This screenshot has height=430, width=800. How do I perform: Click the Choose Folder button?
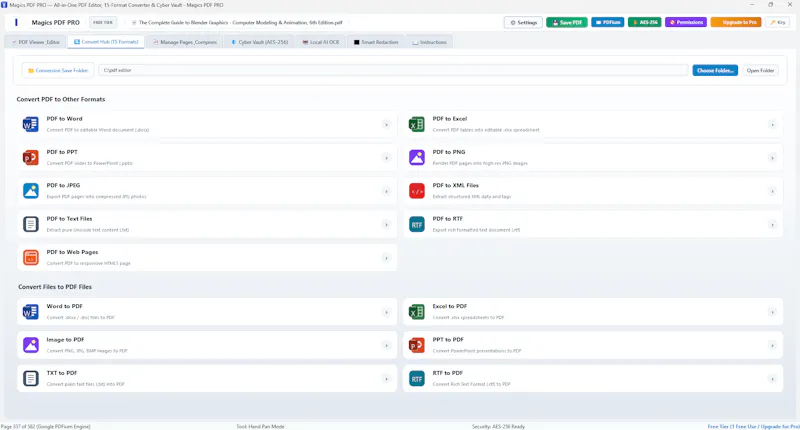point(715,70)
